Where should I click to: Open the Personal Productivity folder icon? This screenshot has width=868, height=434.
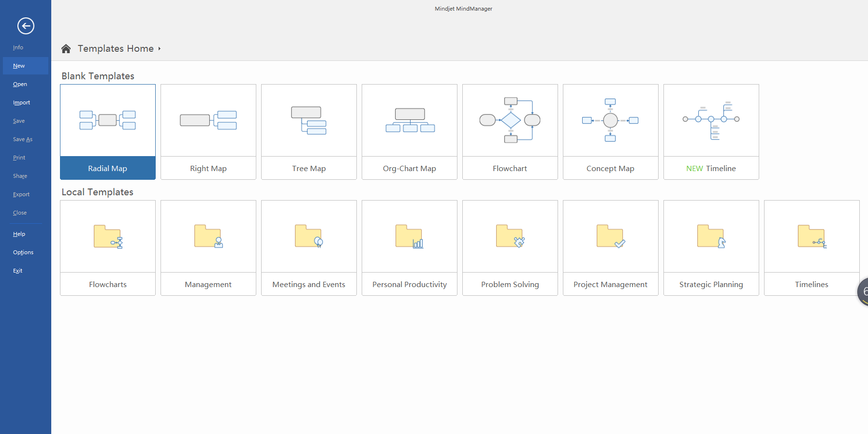[x=410, y=236]
